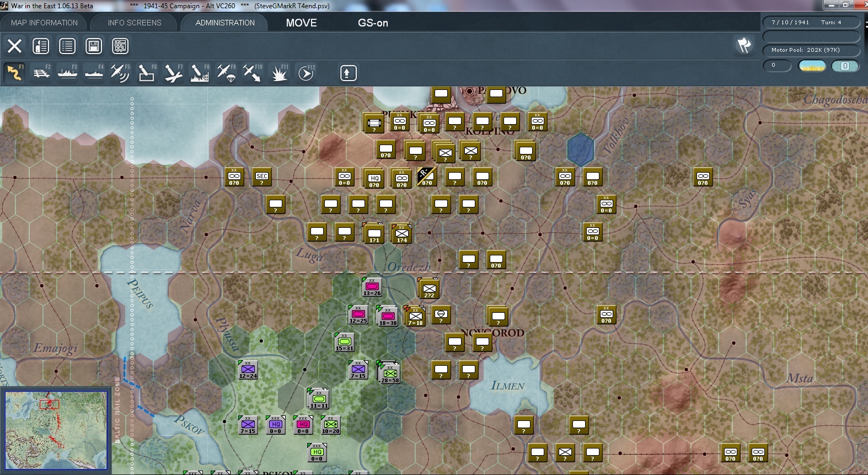Select the Soviet infantry counter labeled 124
The width and height of the screenshot is (868, 475).
pos(401,234)
